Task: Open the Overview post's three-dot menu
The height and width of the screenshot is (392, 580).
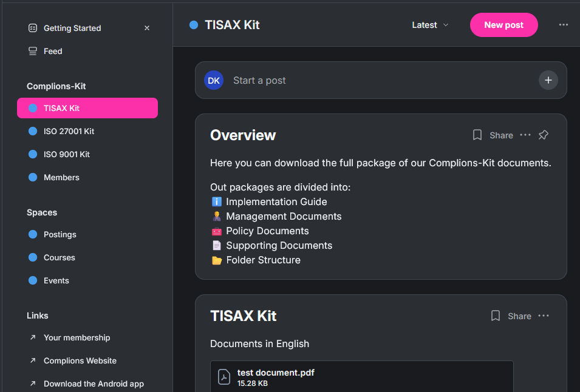Action: pyautogui.click(x=525, y=135)
